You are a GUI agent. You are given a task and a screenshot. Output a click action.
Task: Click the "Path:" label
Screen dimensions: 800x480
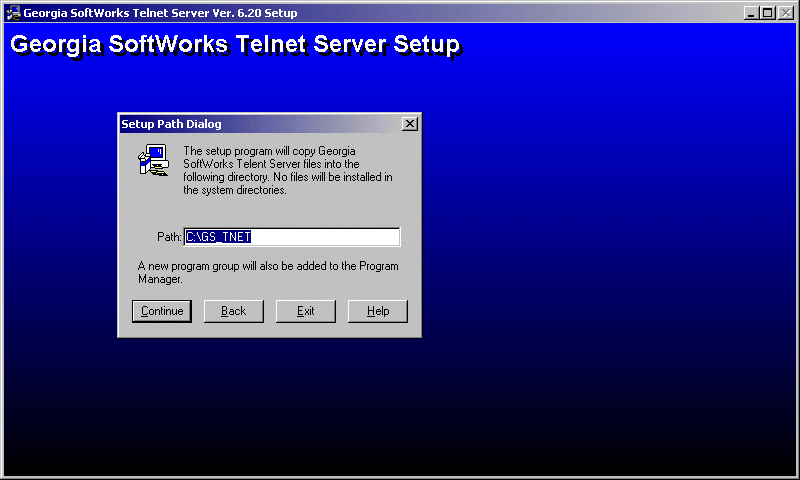tap(169, 237)
